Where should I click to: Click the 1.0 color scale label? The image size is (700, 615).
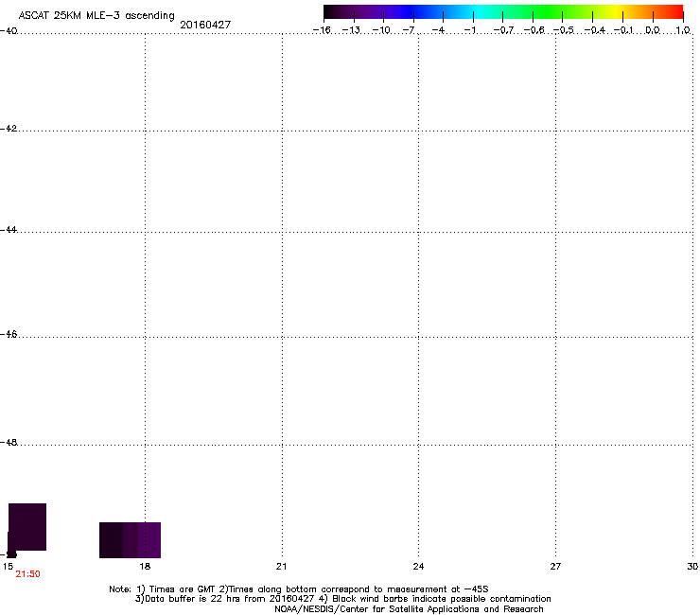683,30
